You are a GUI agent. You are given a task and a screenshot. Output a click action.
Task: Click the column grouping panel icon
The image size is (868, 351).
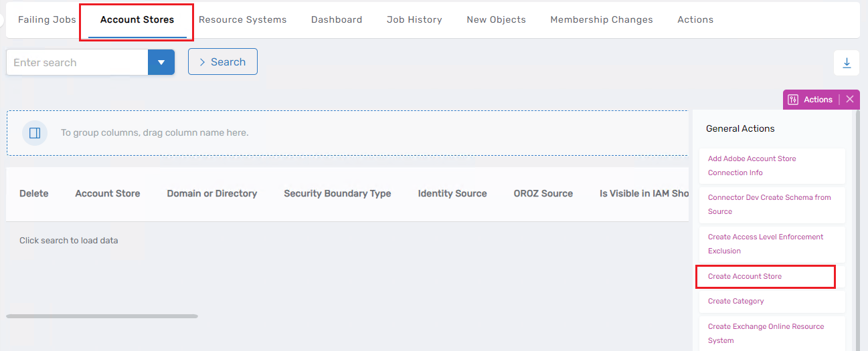[x=35, y=133]
